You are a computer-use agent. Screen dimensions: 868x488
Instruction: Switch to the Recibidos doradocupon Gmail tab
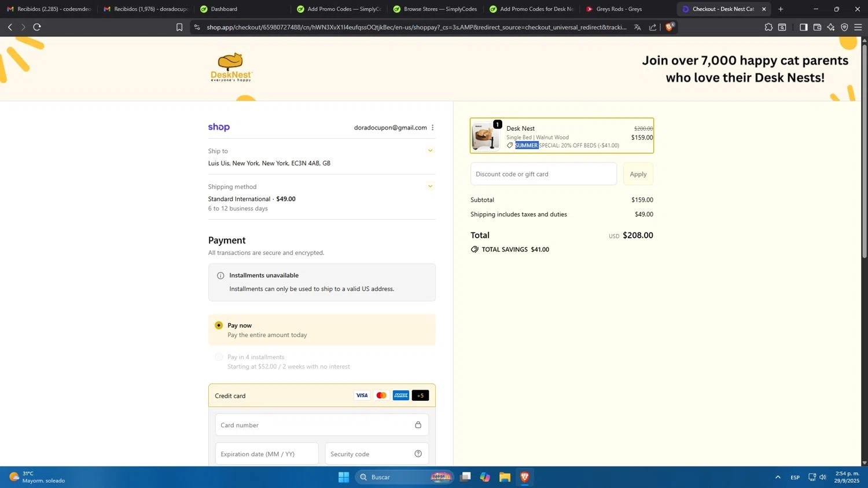pyautogui.click(x=145, y=9)
